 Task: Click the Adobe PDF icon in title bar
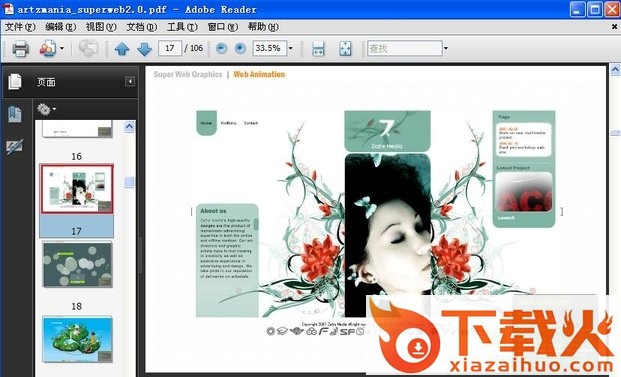click(8, 9)
